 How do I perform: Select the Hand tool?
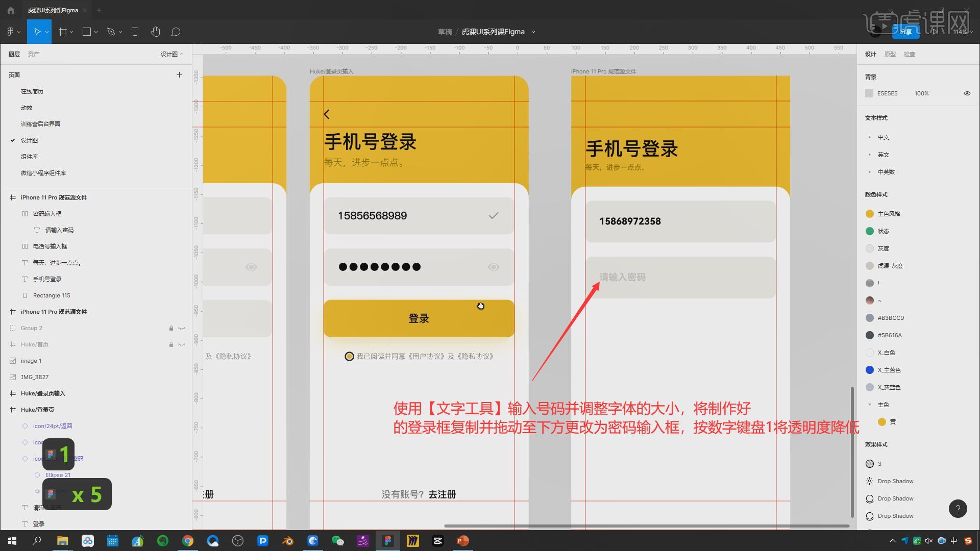click(x=156, y=32)
